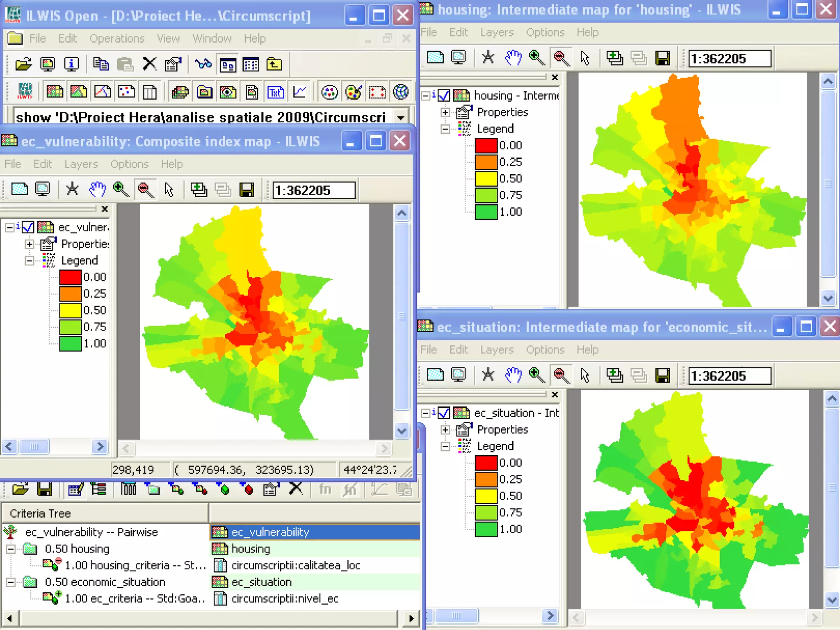Open Layers menu in ec_situation window
This screenshot has height=630, width=840.
tap(497, 349)
